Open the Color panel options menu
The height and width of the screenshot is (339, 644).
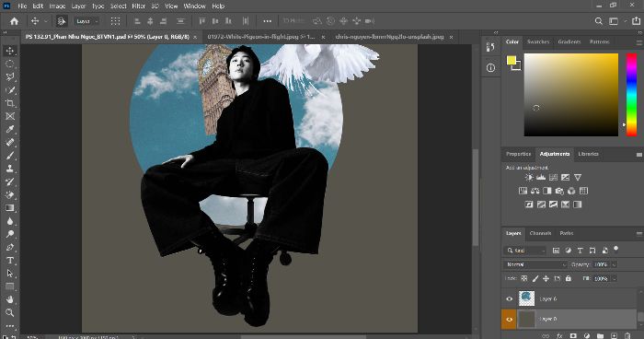click(x=639, y=42)
